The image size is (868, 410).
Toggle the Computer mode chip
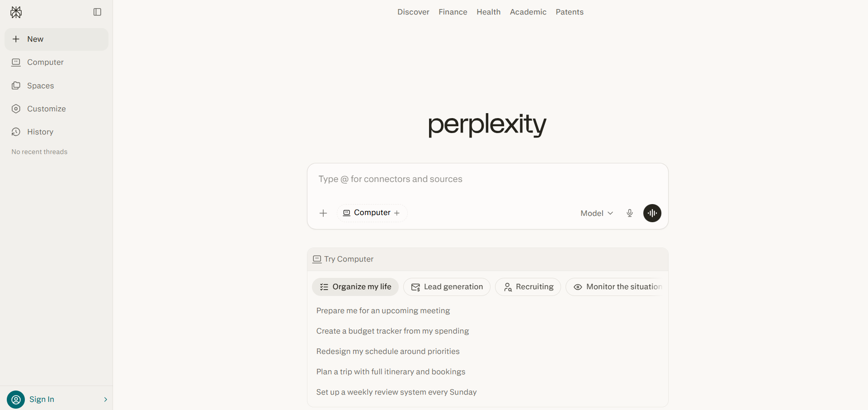click(372, 213)
